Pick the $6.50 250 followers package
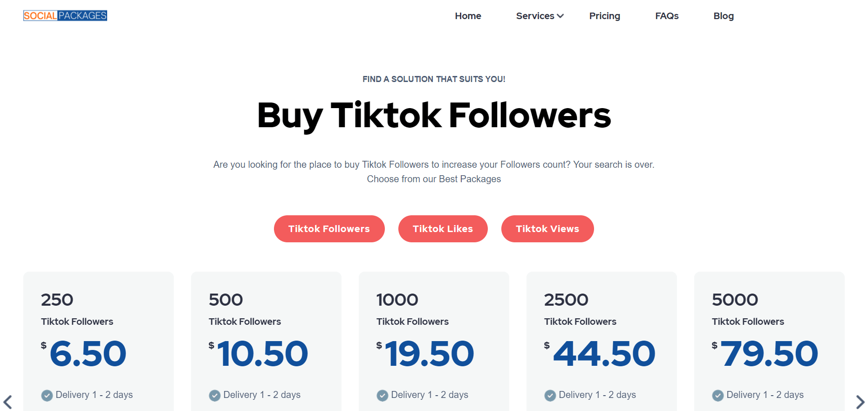This screenshot has height=411, width=868. click(98, 342)
